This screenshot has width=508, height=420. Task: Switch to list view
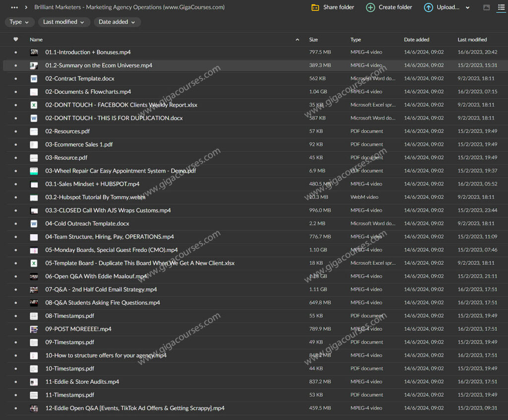point(501,7)
